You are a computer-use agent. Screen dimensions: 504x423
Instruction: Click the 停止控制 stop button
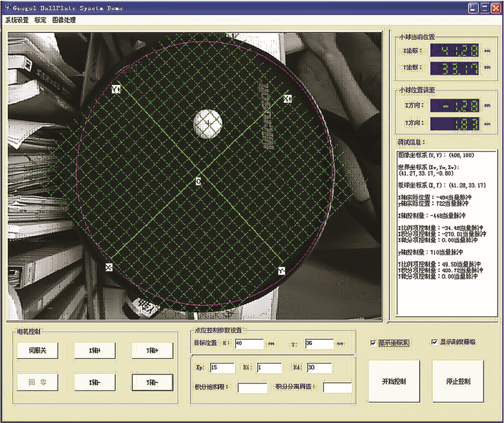coord(457,381)
